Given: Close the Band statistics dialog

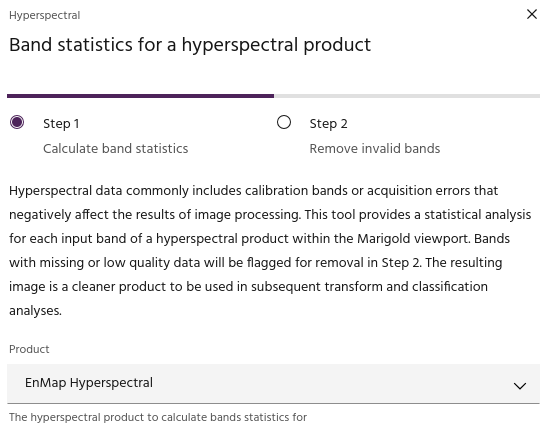Looking at the screenshot, I should (x=532, y=14).
